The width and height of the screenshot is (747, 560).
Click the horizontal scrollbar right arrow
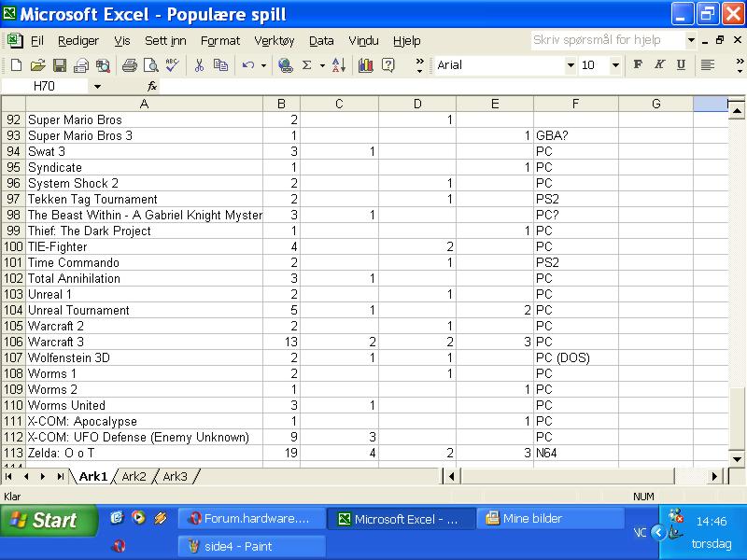[714, 476]
